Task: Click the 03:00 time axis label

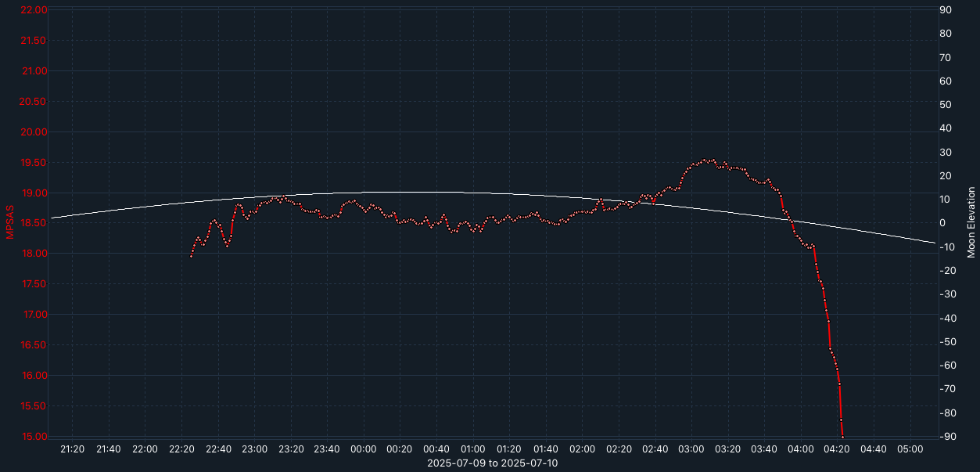Action: [x=691, y=449]
